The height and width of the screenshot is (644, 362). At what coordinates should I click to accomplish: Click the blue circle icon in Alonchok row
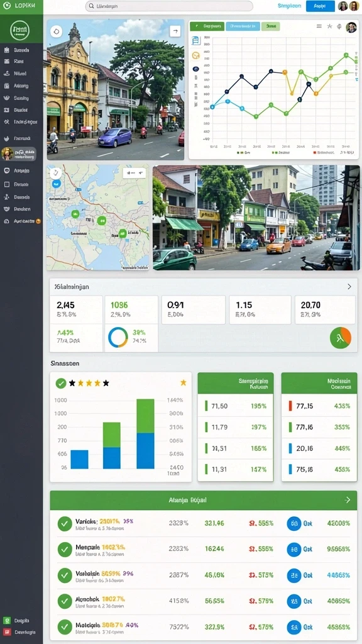[294, 601]
